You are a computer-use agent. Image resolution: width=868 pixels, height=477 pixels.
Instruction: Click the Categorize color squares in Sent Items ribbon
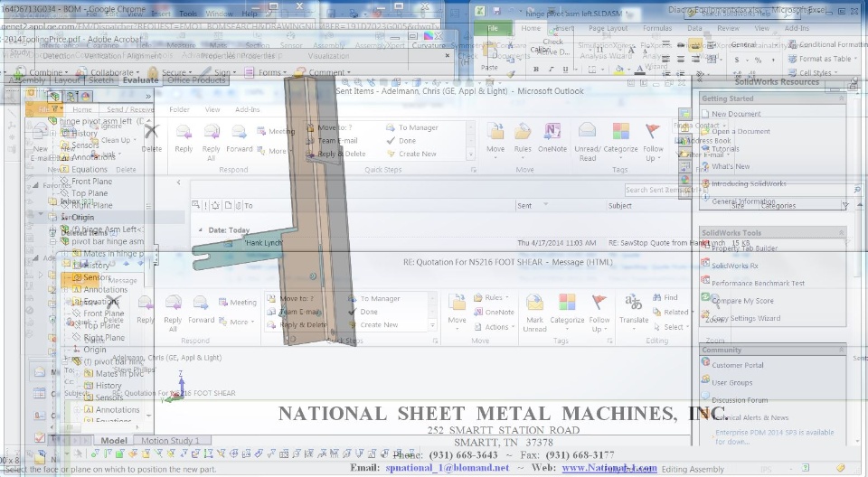[620, 132]
